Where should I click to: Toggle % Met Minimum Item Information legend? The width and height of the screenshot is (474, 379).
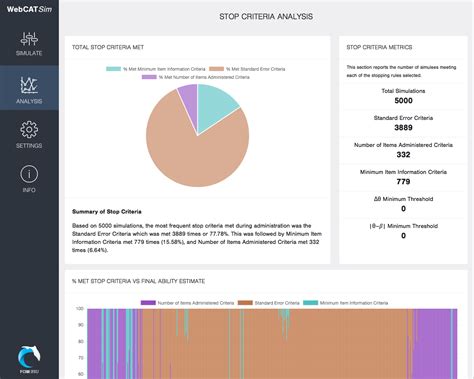coord(156,69)
